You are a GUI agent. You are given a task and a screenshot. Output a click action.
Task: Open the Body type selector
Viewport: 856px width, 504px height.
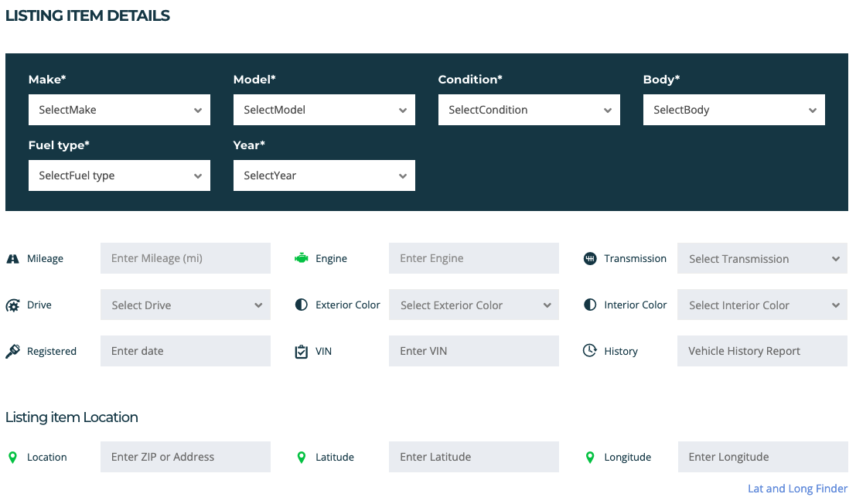(x=734, y=110)
